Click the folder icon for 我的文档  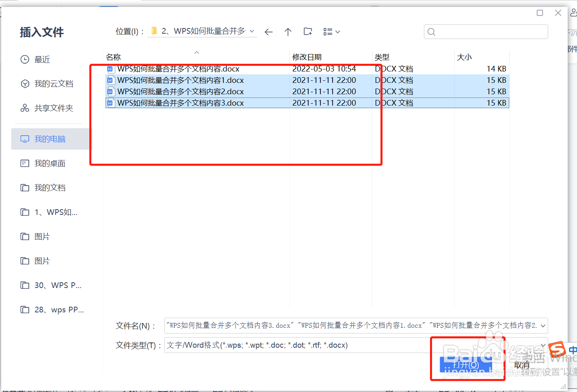click(x=25, y=188)
